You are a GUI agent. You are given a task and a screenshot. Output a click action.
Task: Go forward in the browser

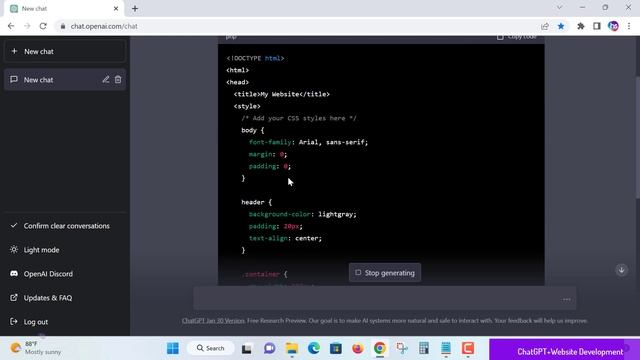coord(27,26)
